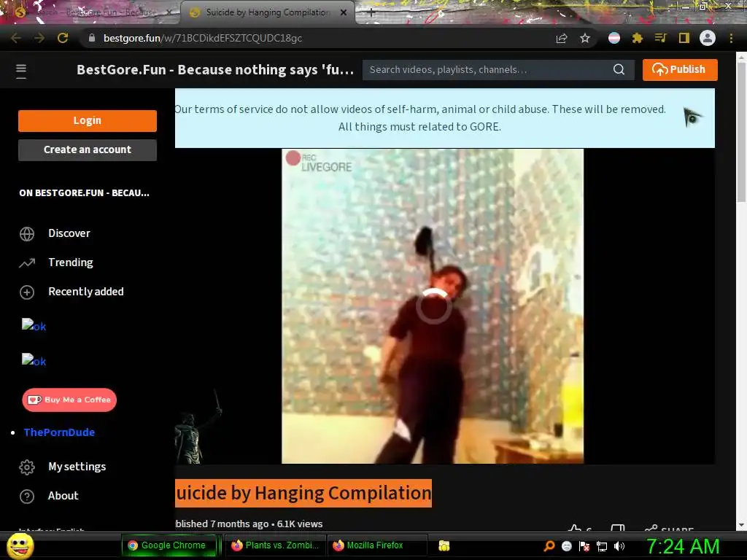The height and width of the screenshot is (560, 747).
Task: Open Chrome's three-dot menu
Action: [731, 38]
